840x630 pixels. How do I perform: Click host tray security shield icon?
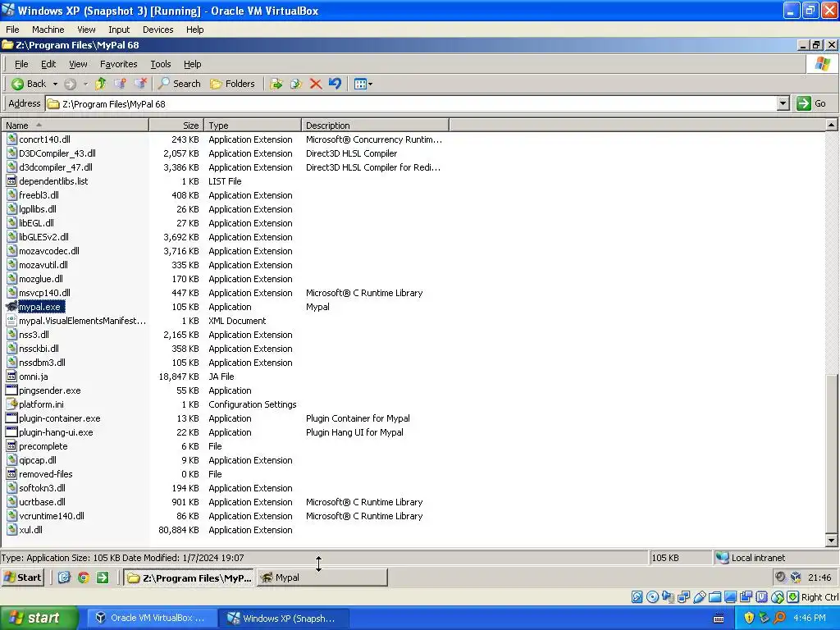pos(749,618)
